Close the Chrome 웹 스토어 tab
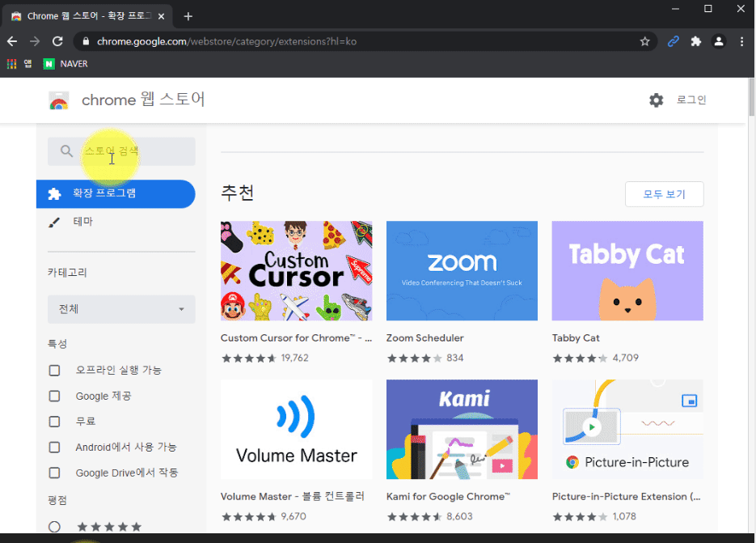The height and width of the screenshot is (543, 756). 161,16
